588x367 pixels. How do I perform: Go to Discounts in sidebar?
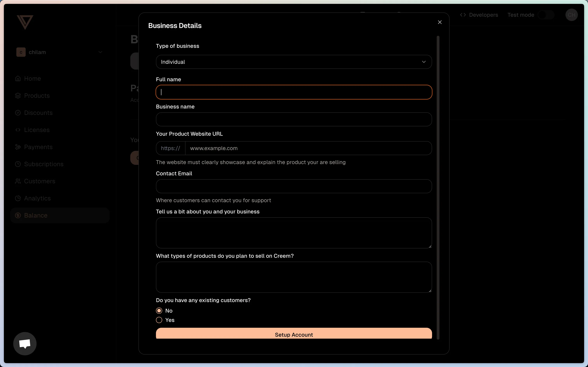coord(38,113)
